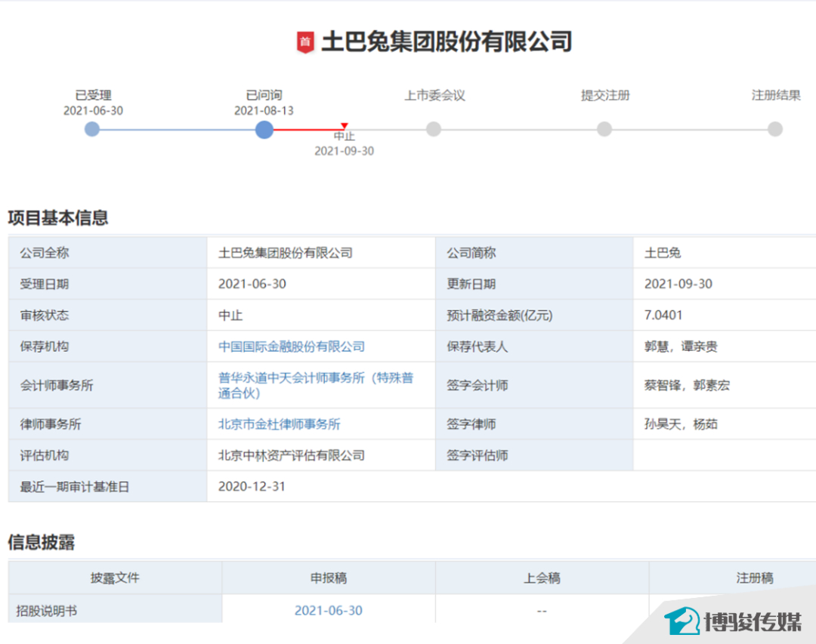
Task: Click the 公司简称 value 土巴兔
Action: coord(663,253)
